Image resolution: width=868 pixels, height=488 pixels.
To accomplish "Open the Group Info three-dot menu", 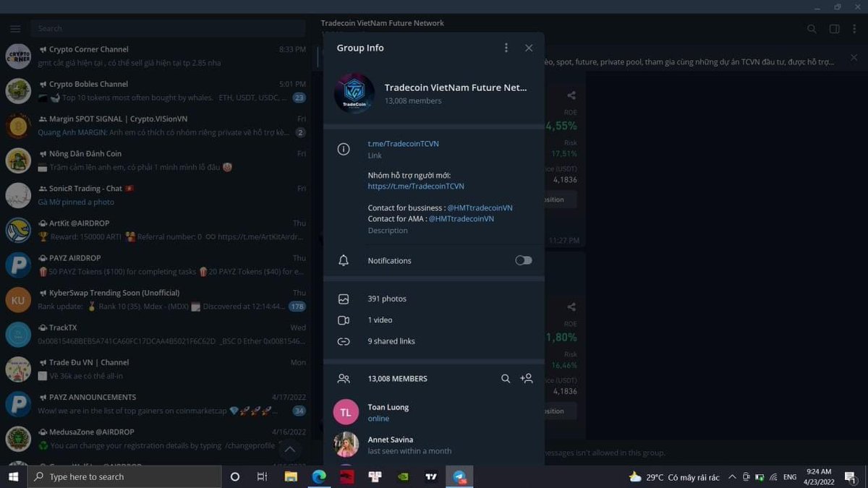I will 506,48.
